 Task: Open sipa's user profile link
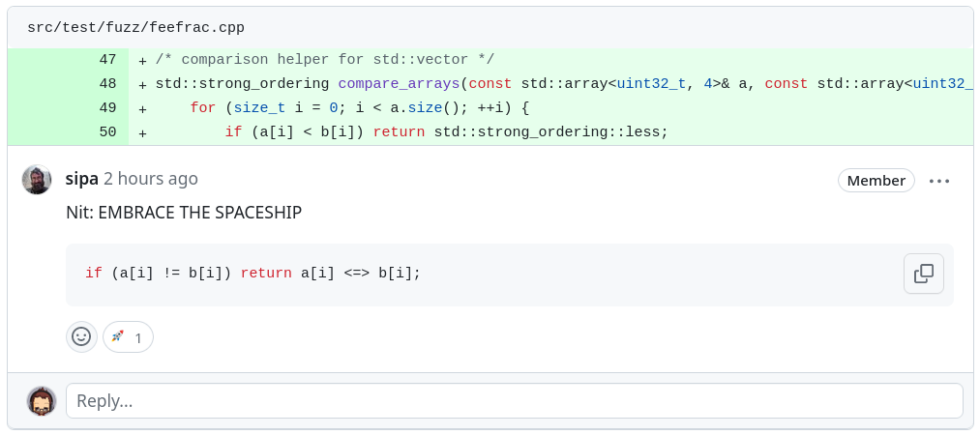point(82,179)
